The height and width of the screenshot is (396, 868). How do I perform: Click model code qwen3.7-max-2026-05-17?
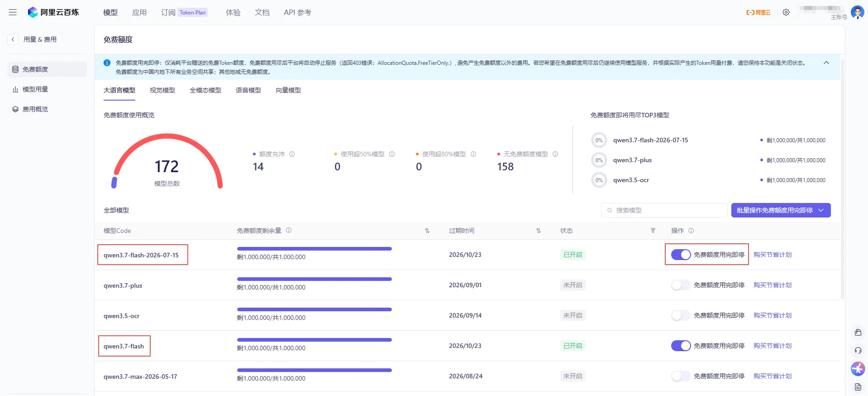coord(140,377)
